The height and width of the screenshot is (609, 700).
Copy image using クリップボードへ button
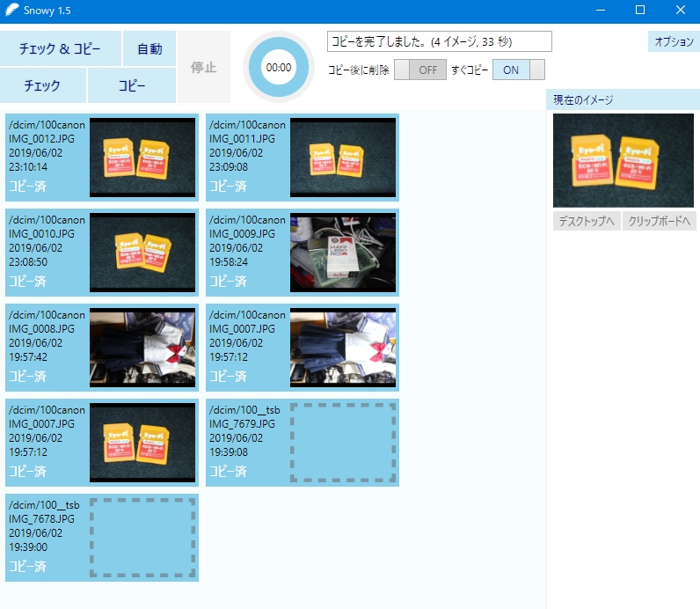point(660,221)
